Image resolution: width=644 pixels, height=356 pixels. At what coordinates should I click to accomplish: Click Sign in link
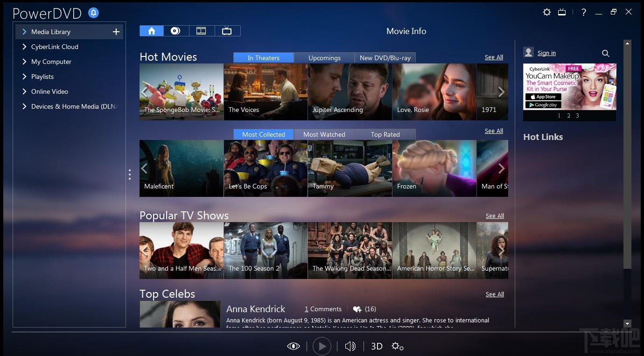[x=547, y=53]
